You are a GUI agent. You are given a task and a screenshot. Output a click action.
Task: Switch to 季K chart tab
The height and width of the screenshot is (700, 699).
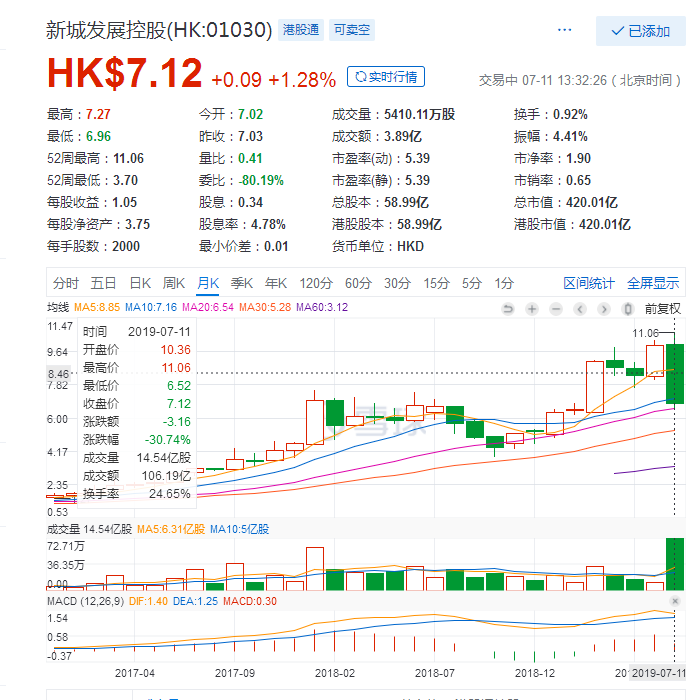[x=242, y=283]
